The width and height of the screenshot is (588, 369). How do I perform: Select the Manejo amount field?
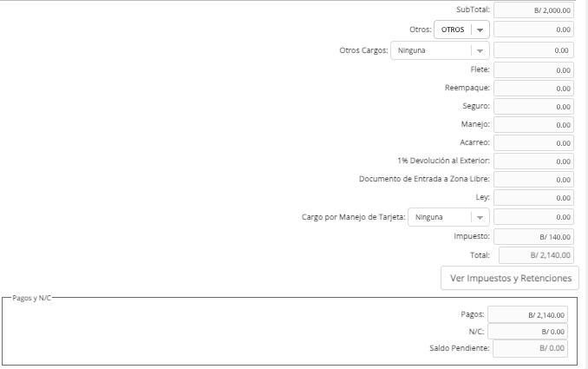(533, 125)
